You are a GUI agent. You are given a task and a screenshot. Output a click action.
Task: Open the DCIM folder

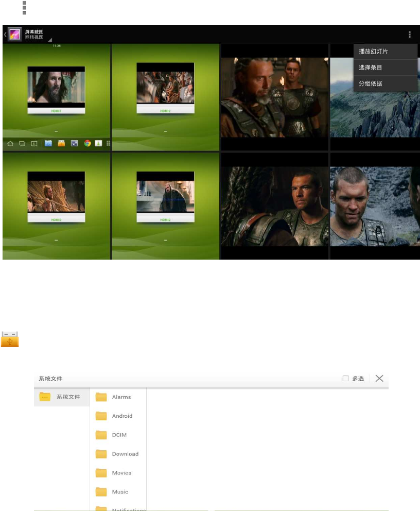[x=118, y=435]
